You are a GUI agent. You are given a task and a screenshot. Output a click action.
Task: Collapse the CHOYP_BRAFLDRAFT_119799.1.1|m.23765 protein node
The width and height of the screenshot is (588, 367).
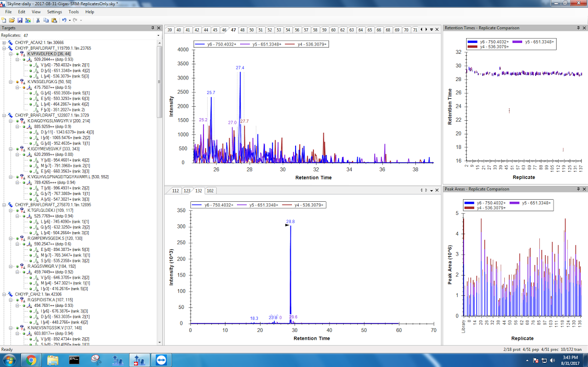click(x=4, y=48)
